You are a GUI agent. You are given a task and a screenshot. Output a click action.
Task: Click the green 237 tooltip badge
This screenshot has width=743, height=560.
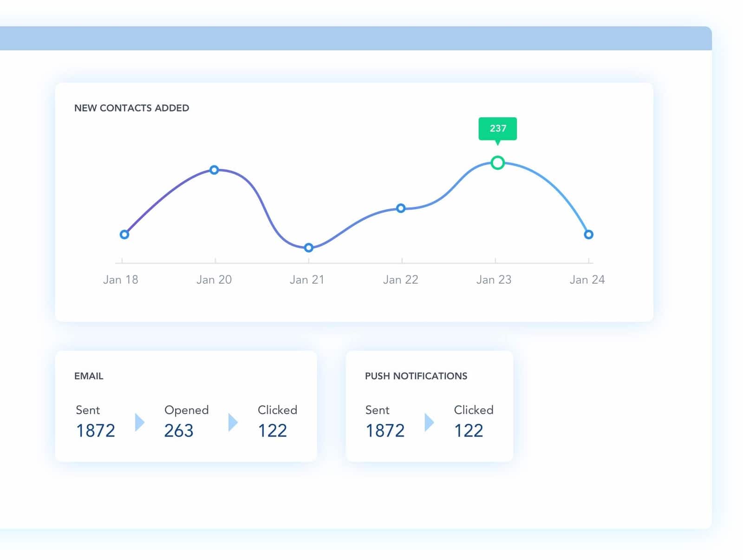click(x=498, y=129)
